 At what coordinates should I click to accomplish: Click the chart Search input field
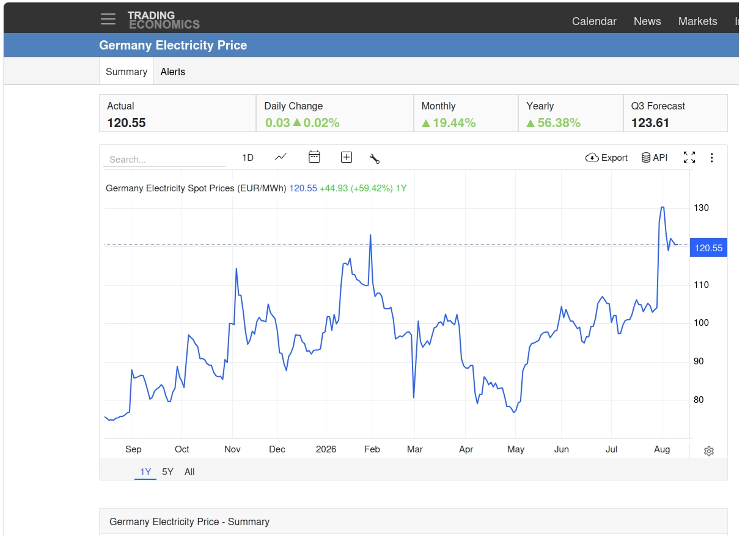click(164, 159)
